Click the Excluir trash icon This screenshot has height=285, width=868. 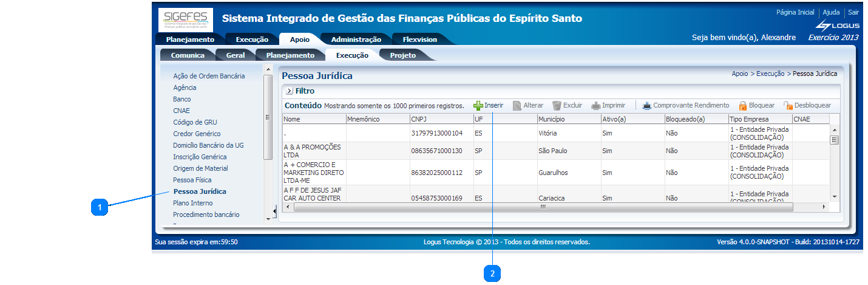[557, 106]
